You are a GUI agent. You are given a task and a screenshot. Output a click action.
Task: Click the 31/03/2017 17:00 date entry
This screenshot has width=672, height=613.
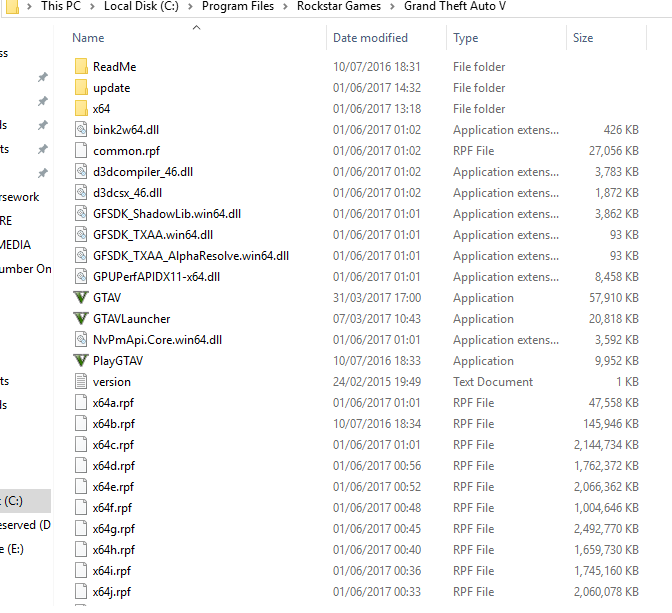[x=377, y=297]
